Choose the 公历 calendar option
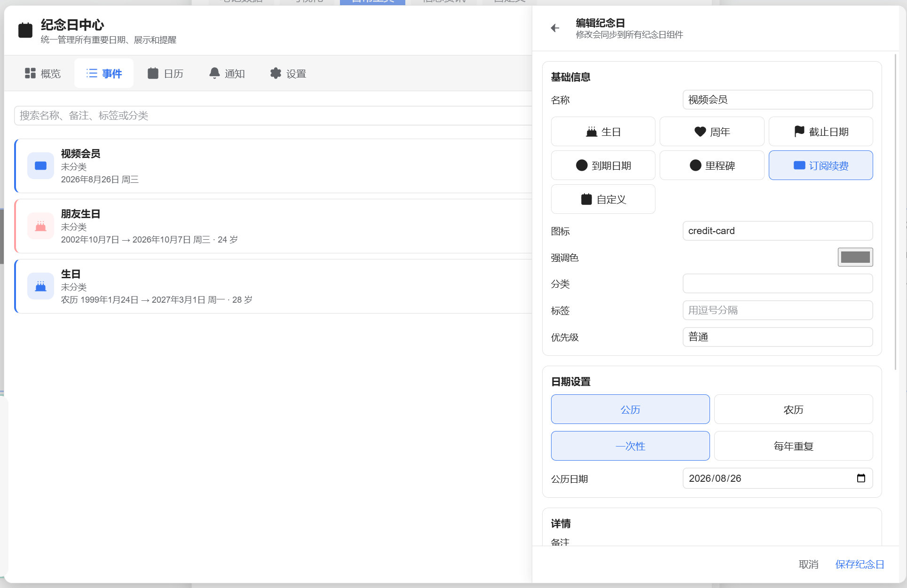 click(x=631, y=409)
